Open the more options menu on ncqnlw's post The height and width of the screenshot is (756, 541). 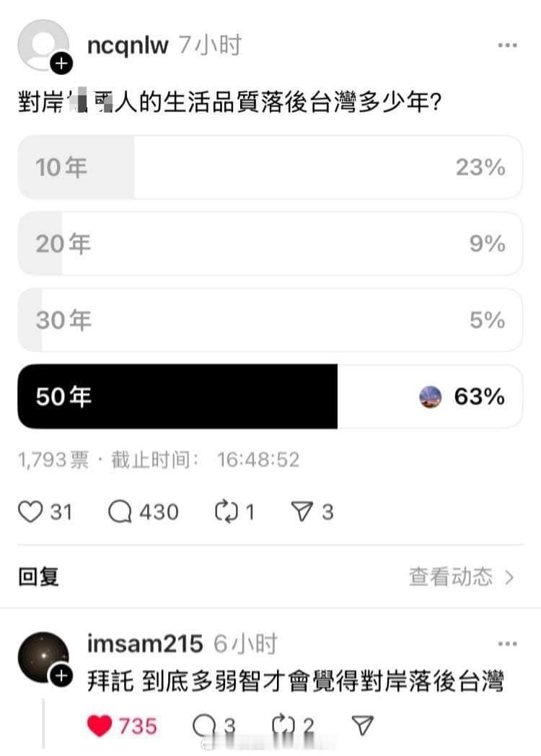coord(506,45)
